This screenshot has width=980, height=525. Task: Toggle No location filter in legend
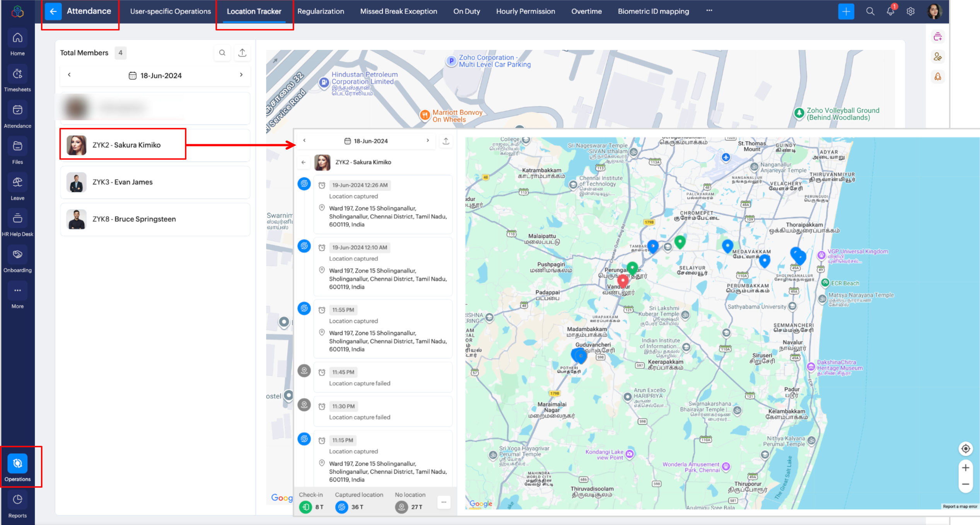point(402,507)
